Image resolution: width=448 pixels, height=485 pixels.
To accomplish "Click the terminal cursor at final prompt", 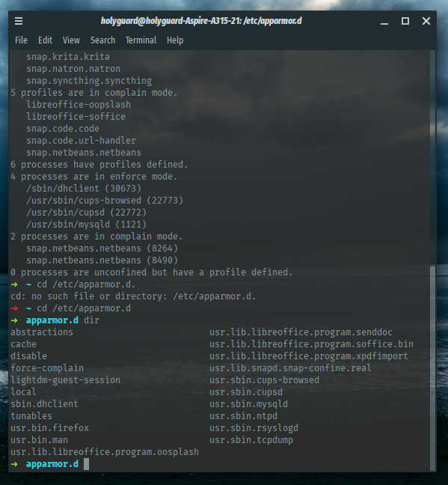I will tap(86, 464).
